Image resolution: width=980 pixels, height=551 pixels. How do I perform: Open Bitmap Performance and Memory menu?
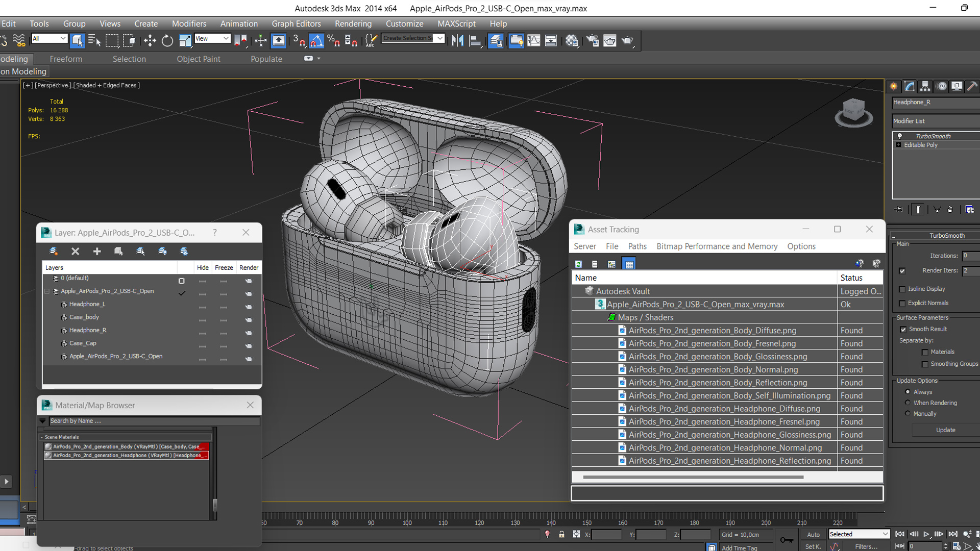pyautogui.click(x=717, y=246)
